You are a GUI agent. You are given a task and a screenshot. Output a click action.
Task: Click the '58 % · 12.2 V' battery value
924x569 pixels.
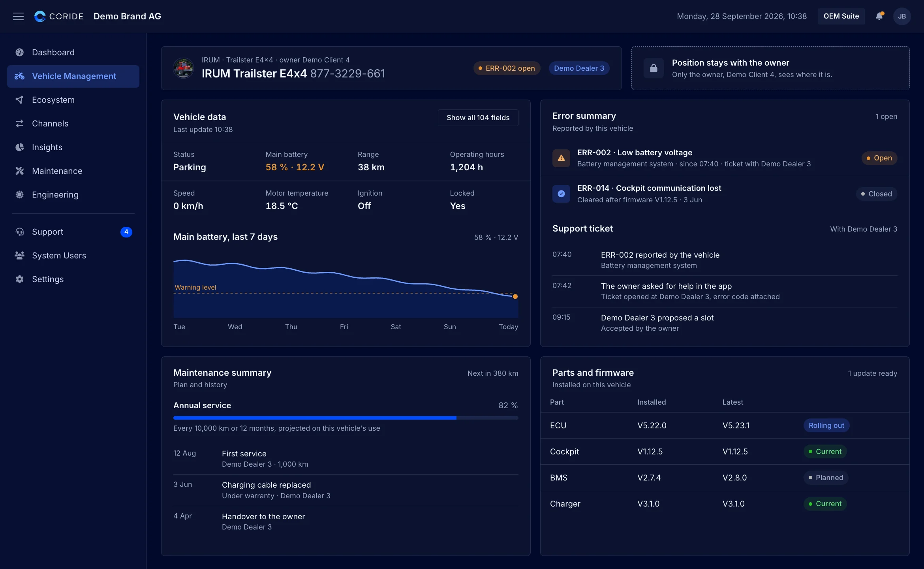coord(295,167)
